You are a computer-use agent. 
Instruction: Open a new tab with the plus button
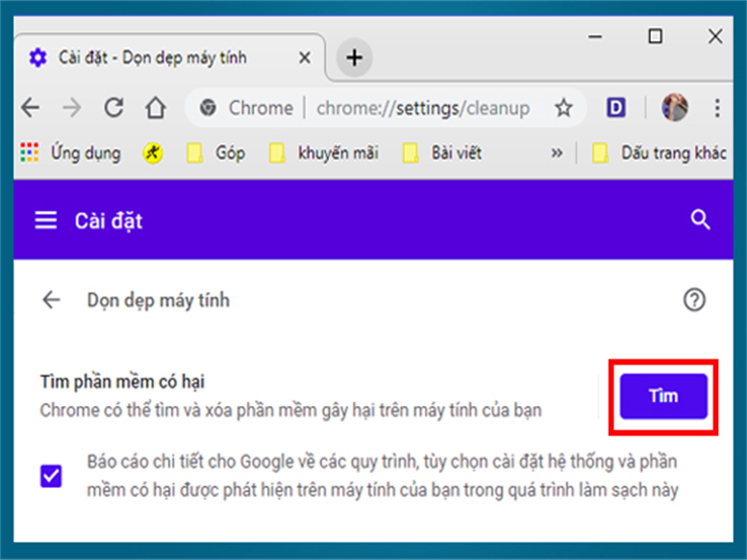[x=354, y=58]
